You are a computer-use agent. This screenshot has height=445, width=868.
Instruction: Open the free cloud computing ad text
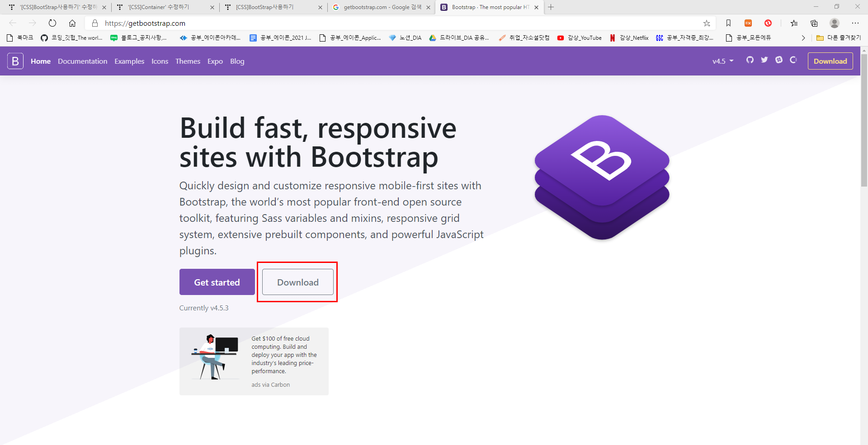284,355
